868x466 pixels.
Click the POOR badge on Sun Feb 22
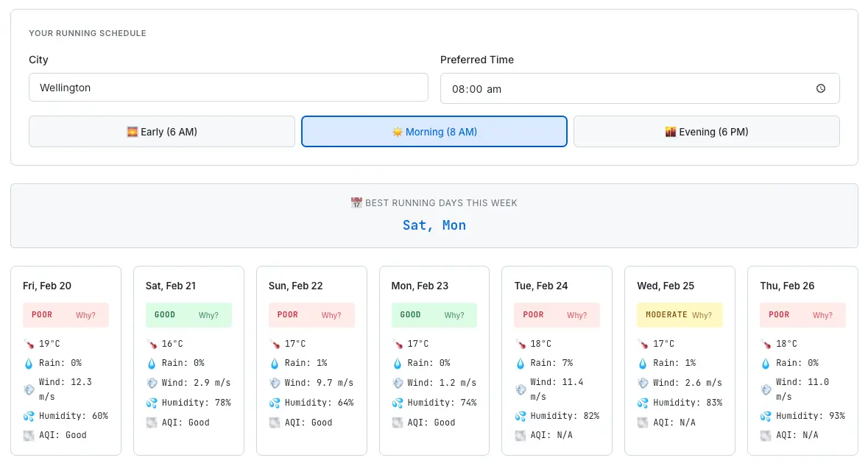287,315
